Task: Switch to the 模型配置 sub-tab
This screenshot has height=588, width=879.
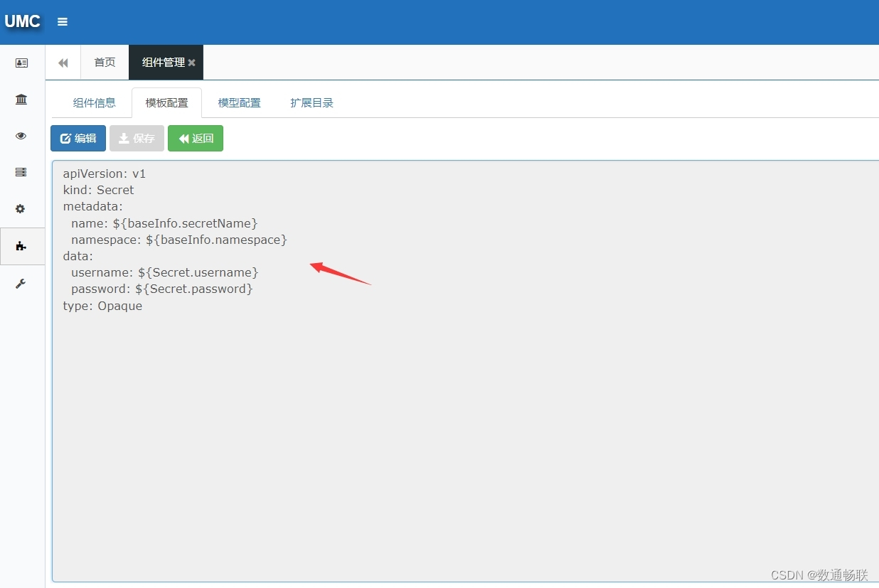Action: (239, 103)
